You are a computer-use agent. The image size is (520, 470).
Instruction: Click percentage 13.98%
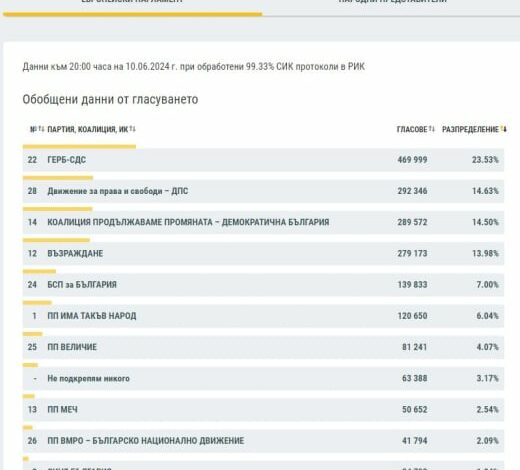[485, 254]
